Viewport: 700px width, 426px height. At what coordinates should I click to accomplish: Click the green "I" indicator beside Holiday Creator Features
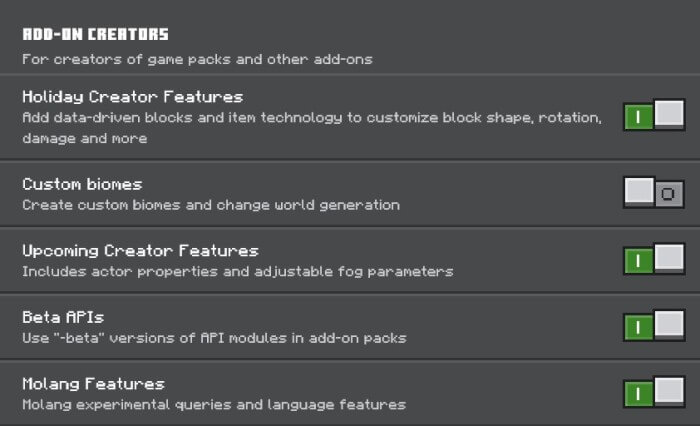[x=638, y=117]
